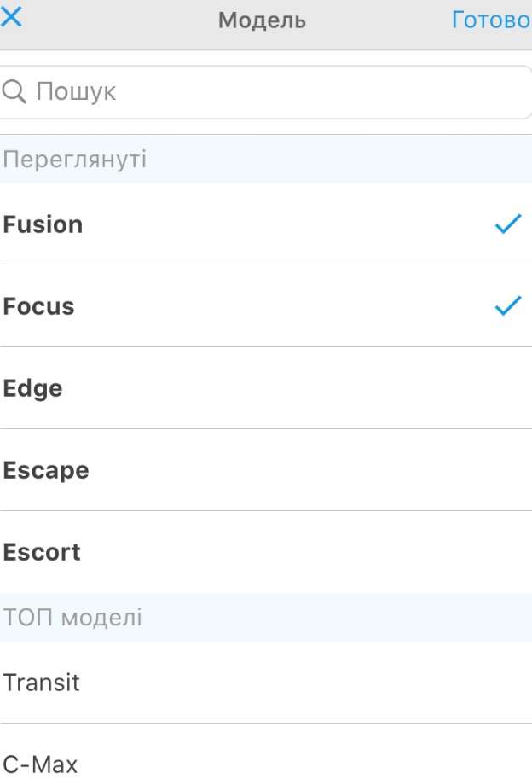Choose the Escort model from the list
Image resolution: width=532 pixels, height=779 pixels.
(x=266, y=552)
